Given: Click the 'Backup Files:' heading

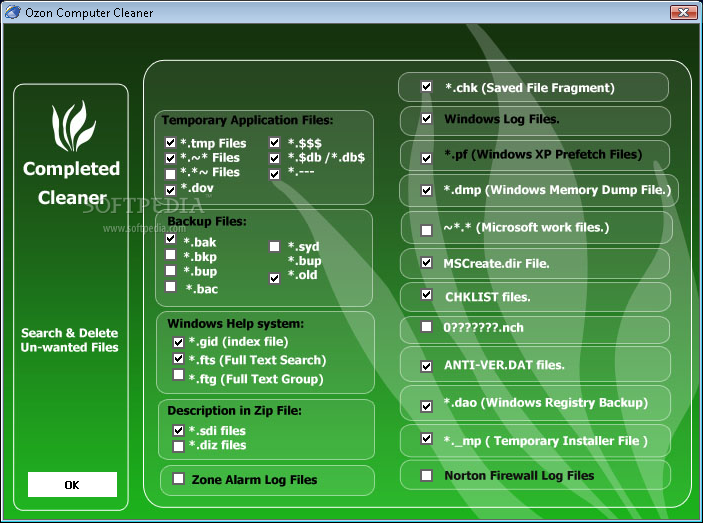Looking at the screenshot, I should [207, 221].
